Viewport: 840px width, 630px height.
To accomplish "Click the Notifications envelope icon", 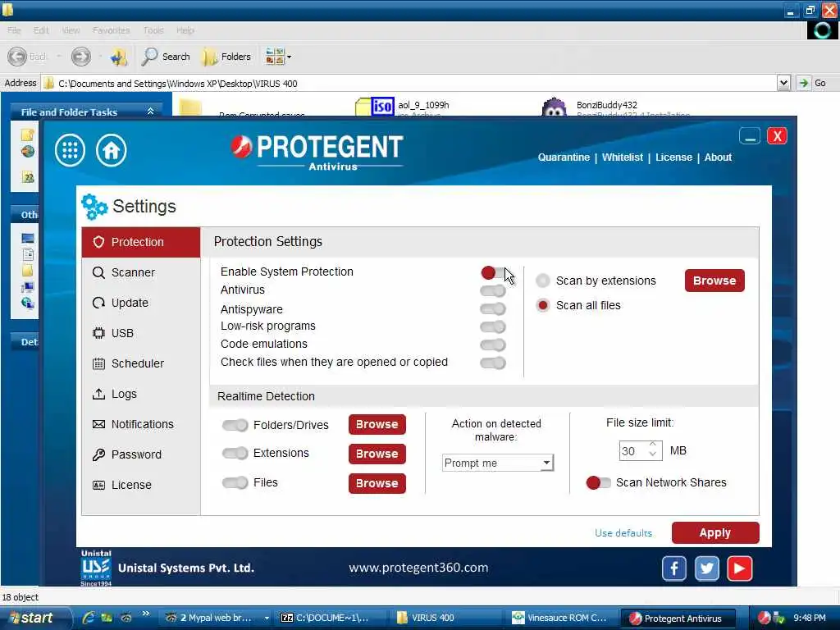I will tap(98, 424).
